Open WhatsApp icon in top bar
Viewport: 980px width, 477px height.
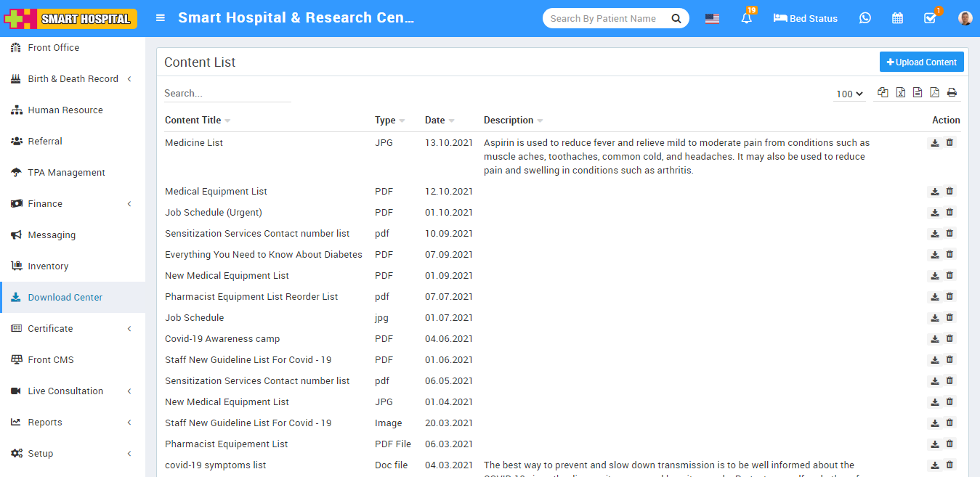pos(864,18)
